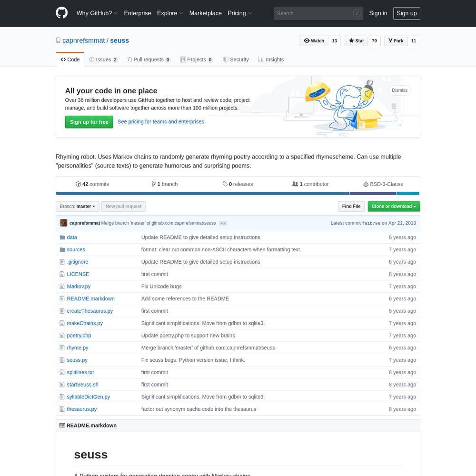Open the Security tab

[x=236, y=59]
